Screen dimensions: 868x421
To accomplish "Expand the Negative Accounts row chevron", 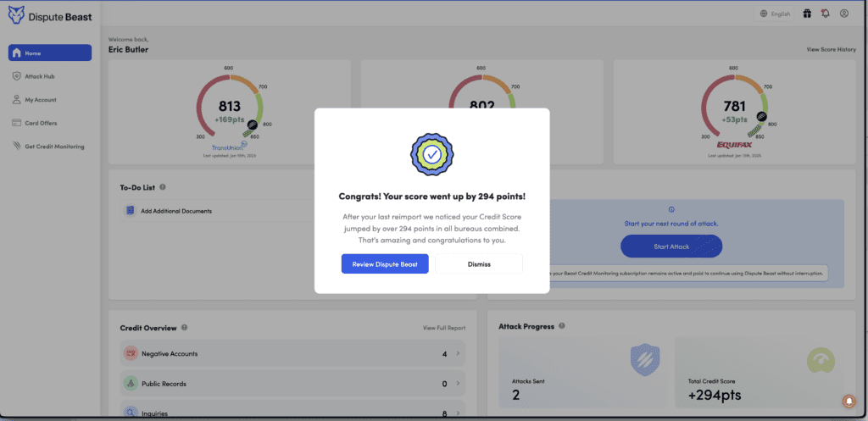I will pos(457,353).
